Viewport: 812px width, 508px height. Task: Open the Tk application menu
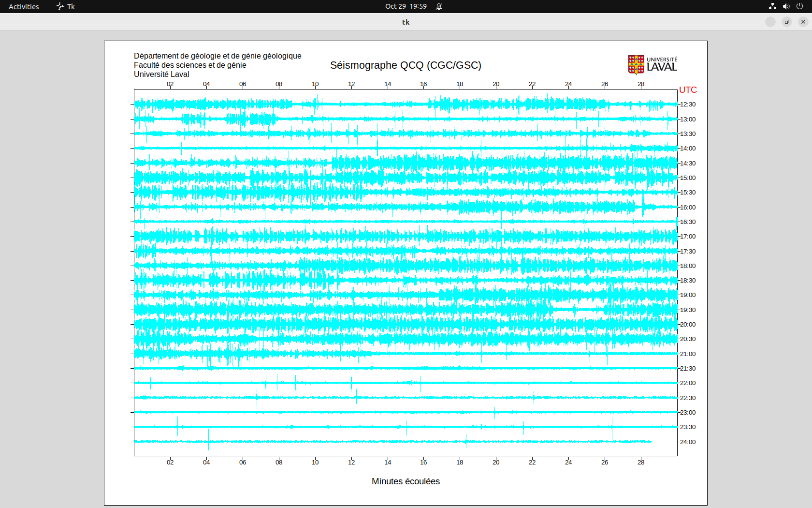66,6
